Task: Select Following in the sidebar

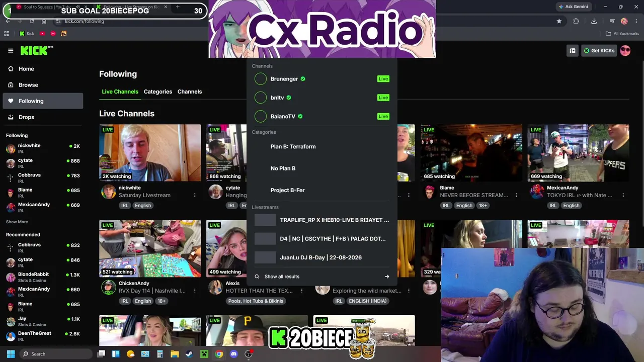Action: [x=43, y=101]
